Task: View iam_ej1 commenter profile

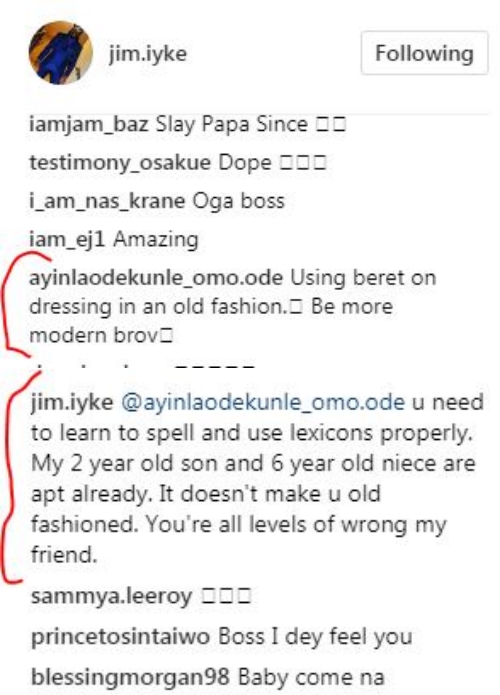Action: (67, 240)
